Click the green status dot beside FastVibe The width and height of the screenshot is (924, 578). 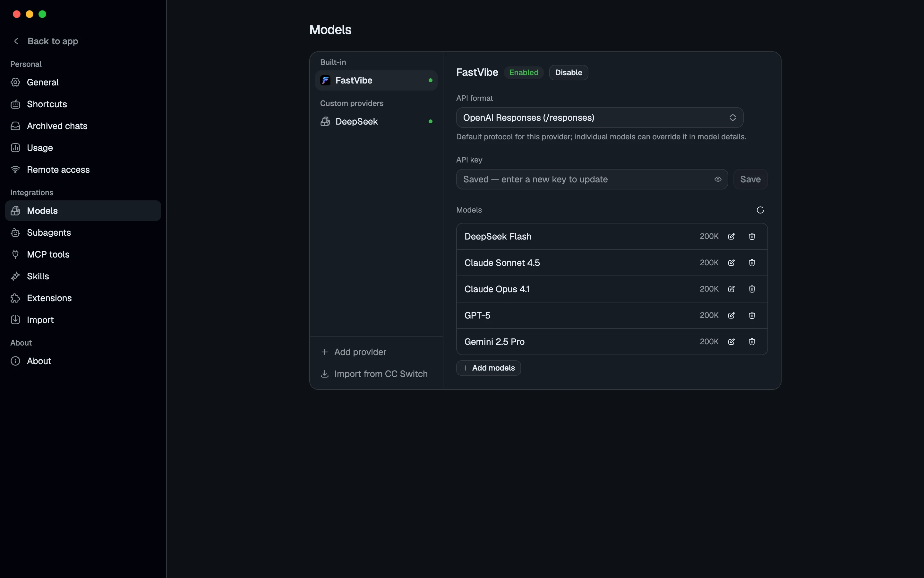(x=430, y=80)
